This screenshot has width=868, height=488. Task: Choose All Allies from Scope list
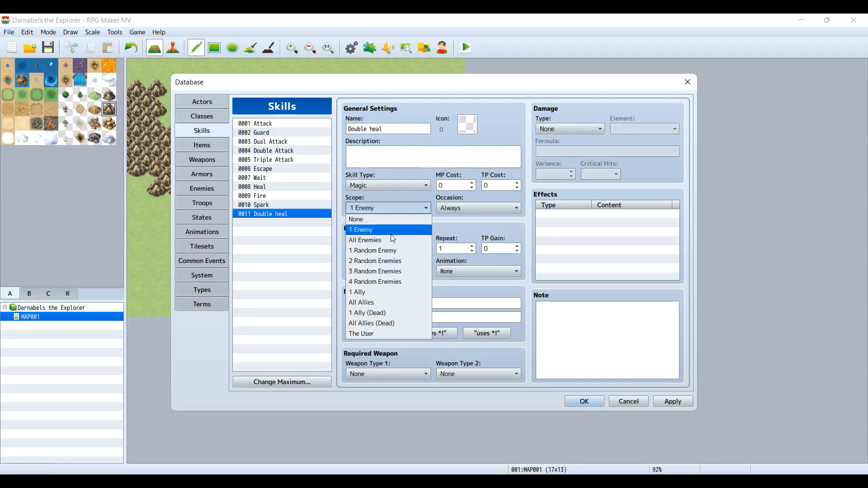pos(389,302)
